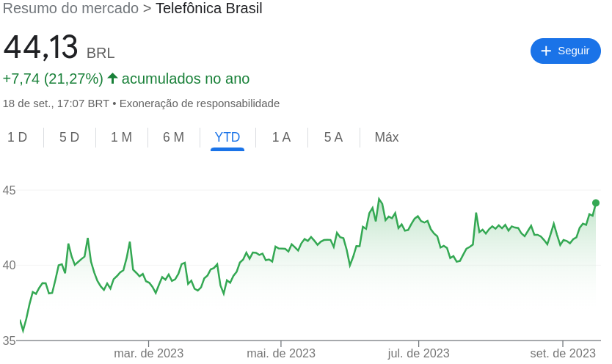Select the YTD tab
The width and height of the screenshot is (612, 364).
pyautogui.click(x=227, y=137)
